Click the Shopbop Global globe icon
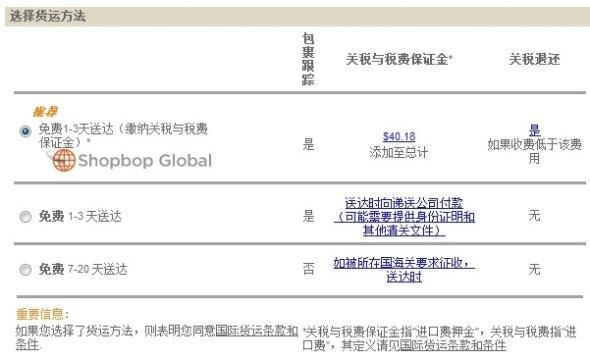 pos(64,160)
